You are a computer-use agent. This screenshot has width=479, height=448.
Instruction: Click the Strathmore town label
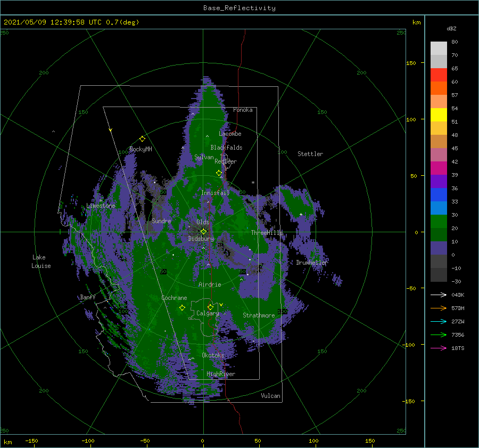click(259, 315)
